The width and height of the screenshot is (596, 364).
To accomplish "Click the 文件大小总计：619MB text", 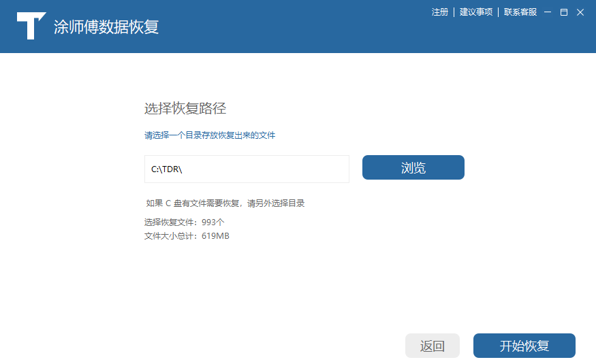I will click(x=187, y=236).
